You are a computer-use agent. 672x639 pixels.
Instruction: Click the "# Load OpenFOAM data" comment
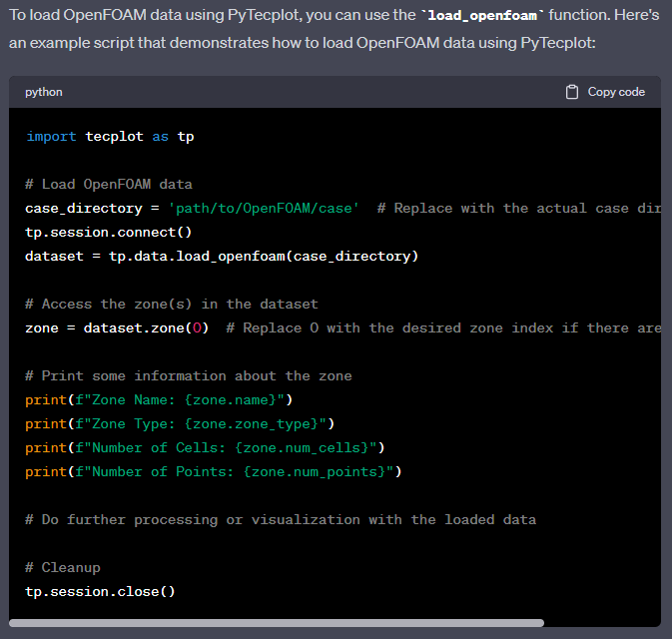tap(109, 185)
